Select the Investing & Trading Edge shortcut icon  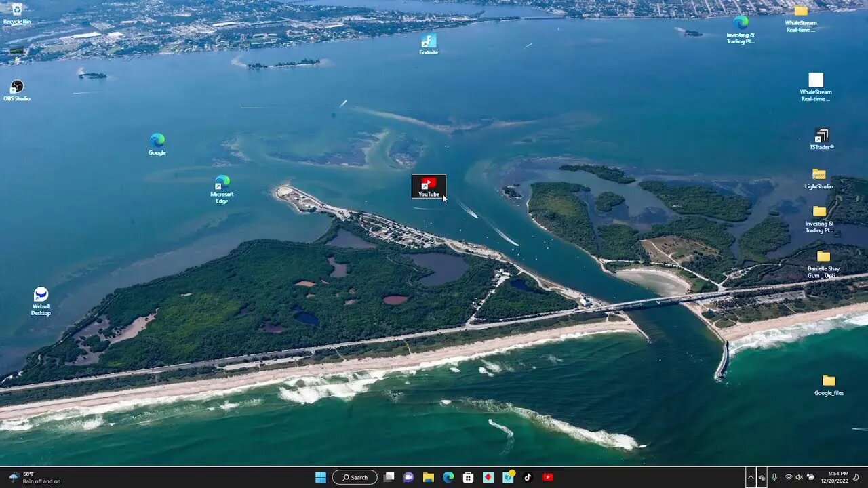coord(741,29)
